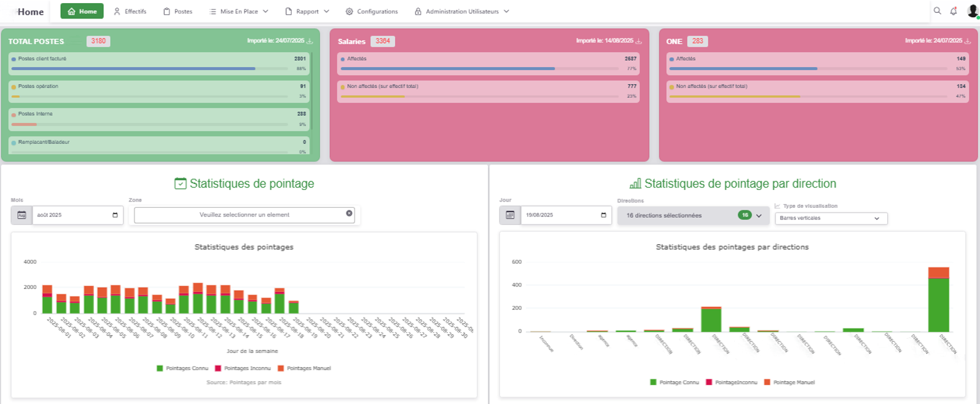Open the Barres verticales visualization dropdown
The image size is (980, 404).
click(830, 218)
